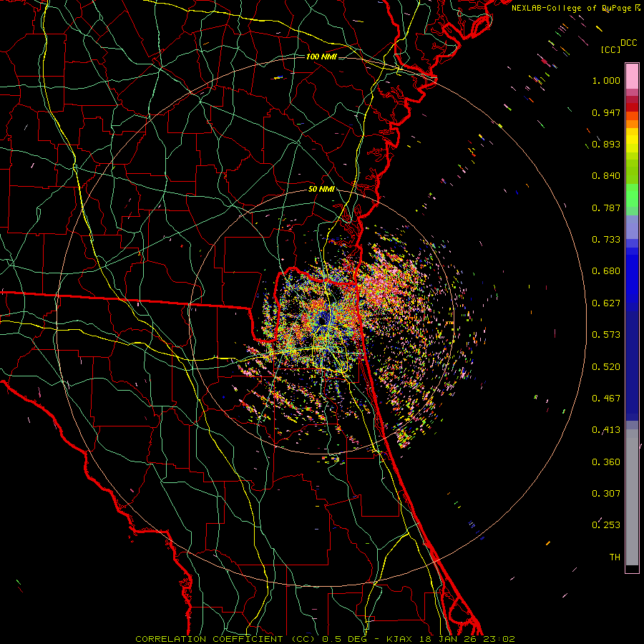
Task: Click the 0.893 legend value
Action: coord(606,144)
